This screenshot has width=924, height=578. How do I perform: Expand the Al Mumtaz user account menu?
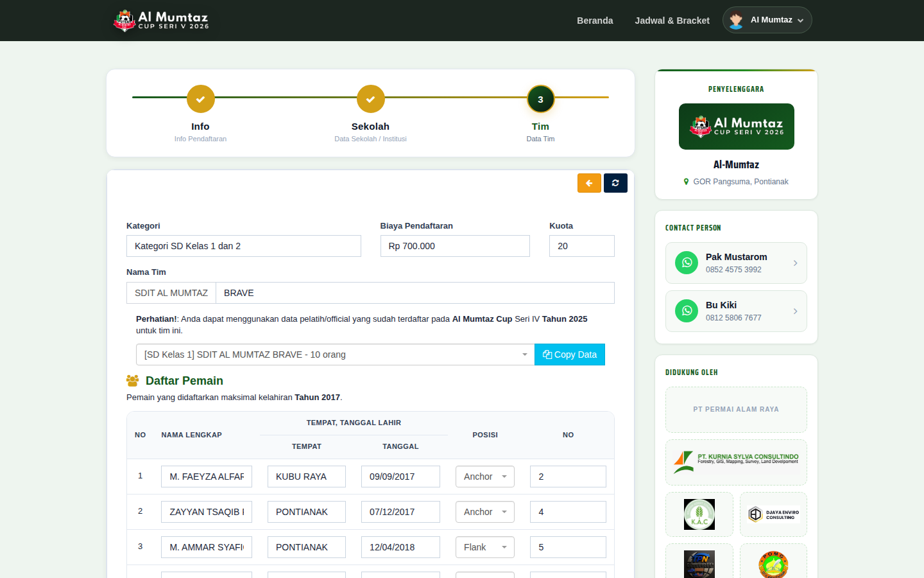[x=767, y=20]
